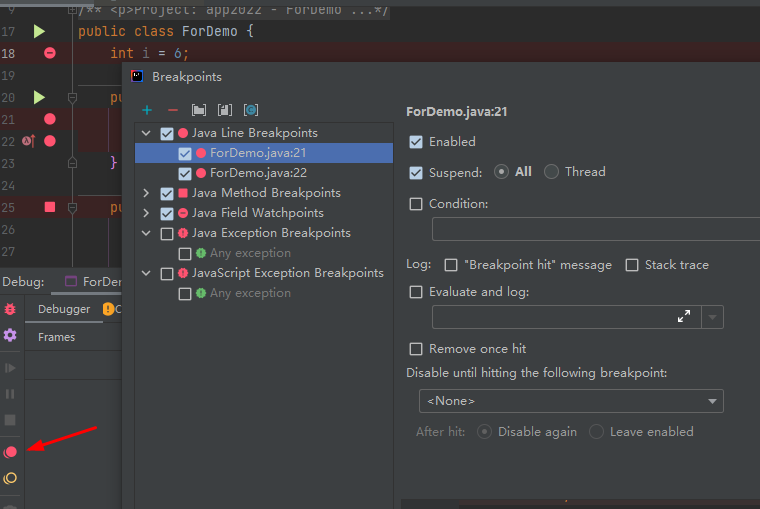Click fold marker on line 25

click(x=72, y=208)
